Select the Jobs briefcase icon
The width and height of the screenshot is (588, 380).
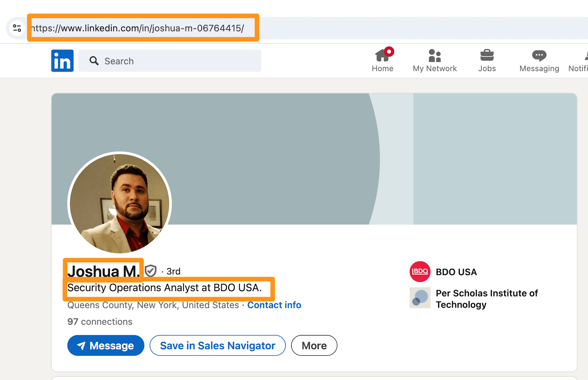(487, 56)
